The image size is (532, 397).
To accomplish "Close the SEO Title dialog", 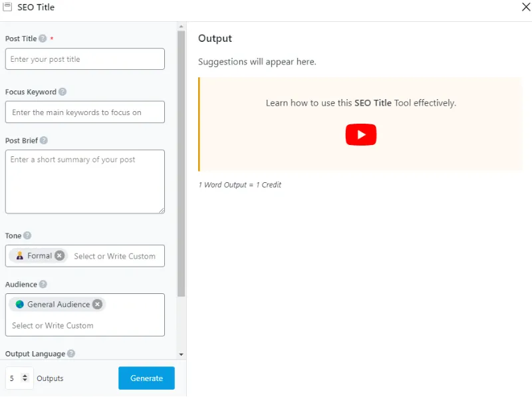I will point(525,7).
